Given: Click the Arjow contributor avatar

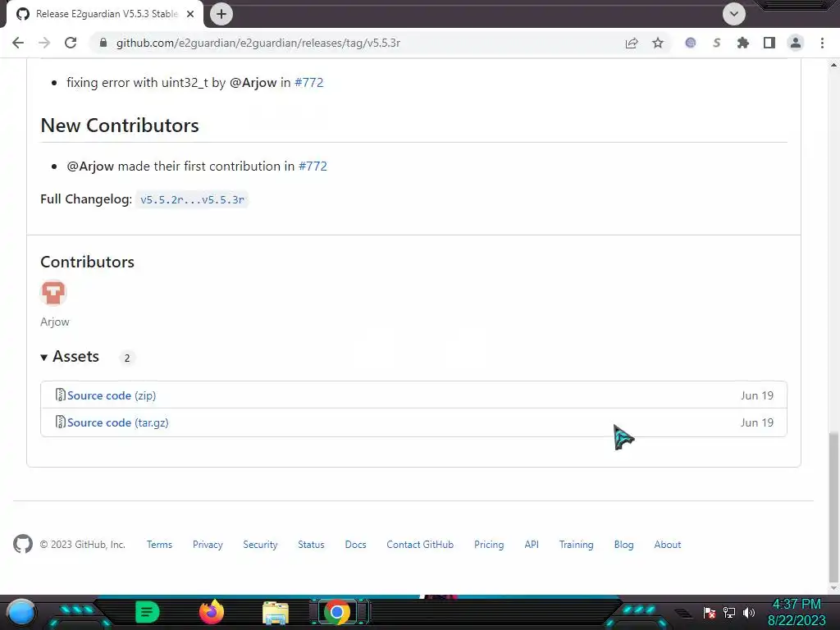Looking at the screenshot, I should [53, 293].
